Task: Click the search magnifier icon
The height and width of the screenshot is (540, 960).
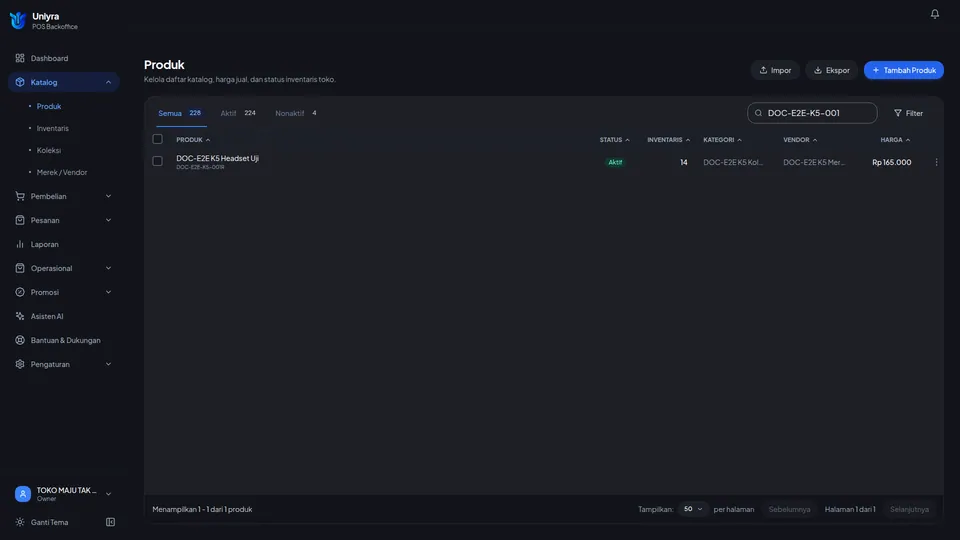Action: pyautogui.click(x=759, y=113)
